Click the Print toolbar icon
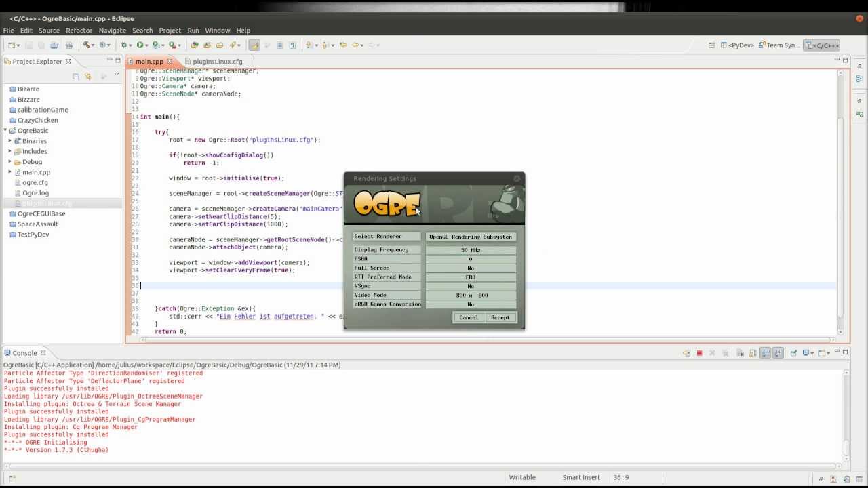 click(54, 45)
